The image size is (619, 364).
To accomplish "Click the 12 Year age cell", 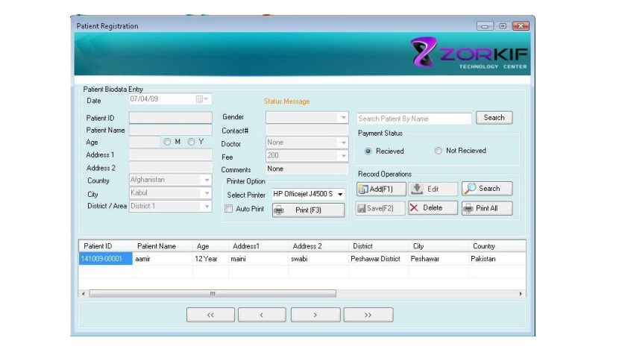I will pos(210,259).
